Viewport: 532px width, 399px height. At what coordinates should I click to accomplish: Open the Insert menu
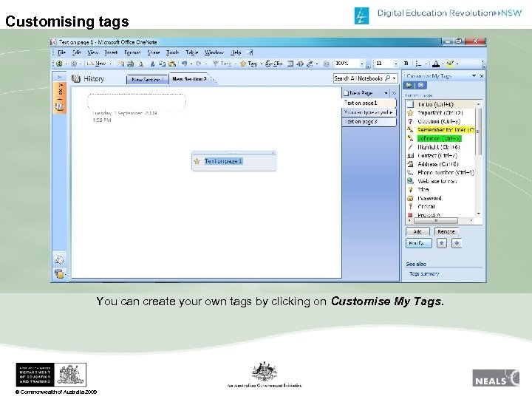[x=111, y=52]
